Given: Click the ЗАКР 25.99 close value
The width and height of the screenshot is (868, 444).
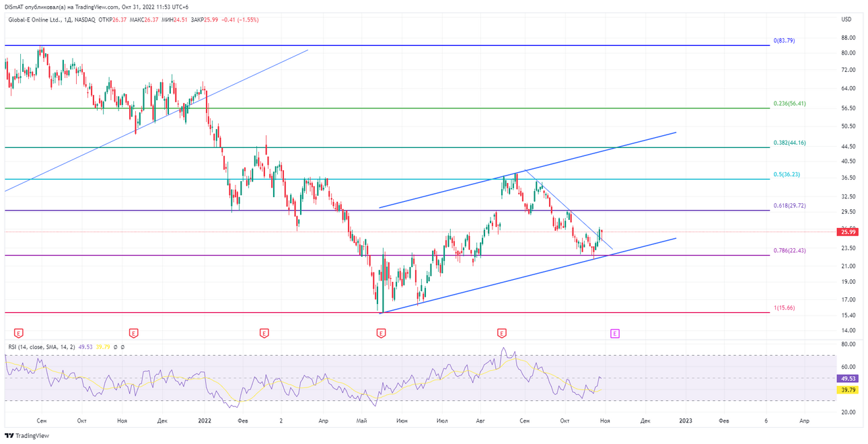Looking at the screenshot, I should tap(205, 20).
